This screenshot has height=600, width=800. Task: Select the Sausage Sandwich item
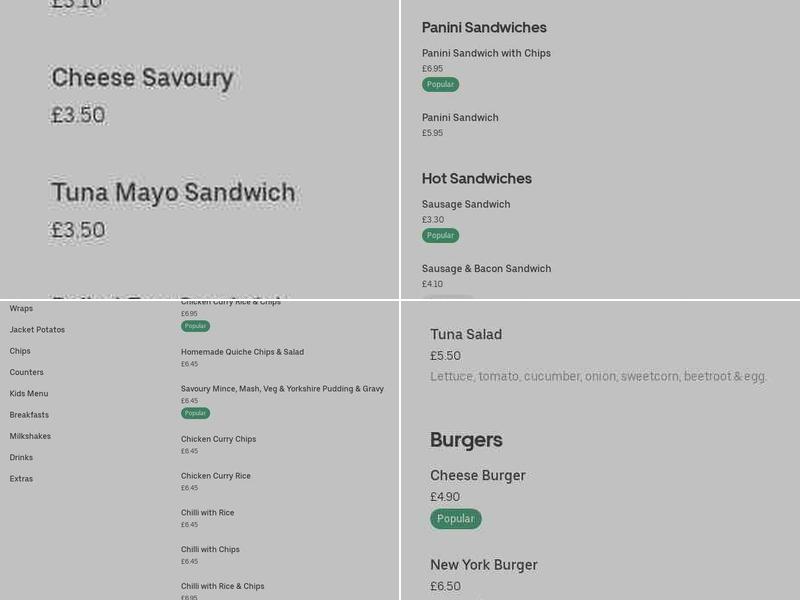[x=466, y=204]
